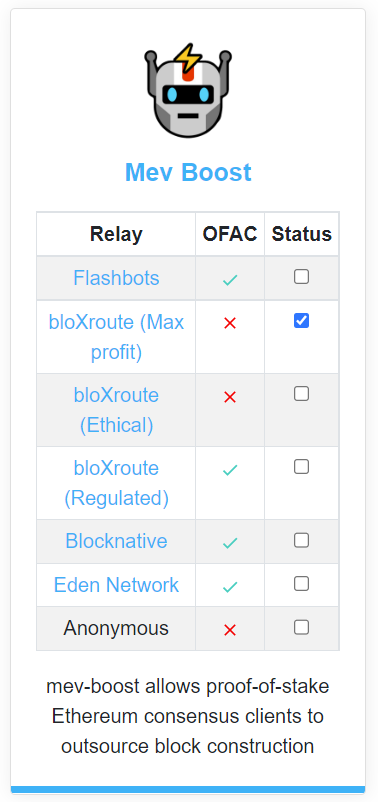Click the red X for bloXroute Ethical

(230, 396)
